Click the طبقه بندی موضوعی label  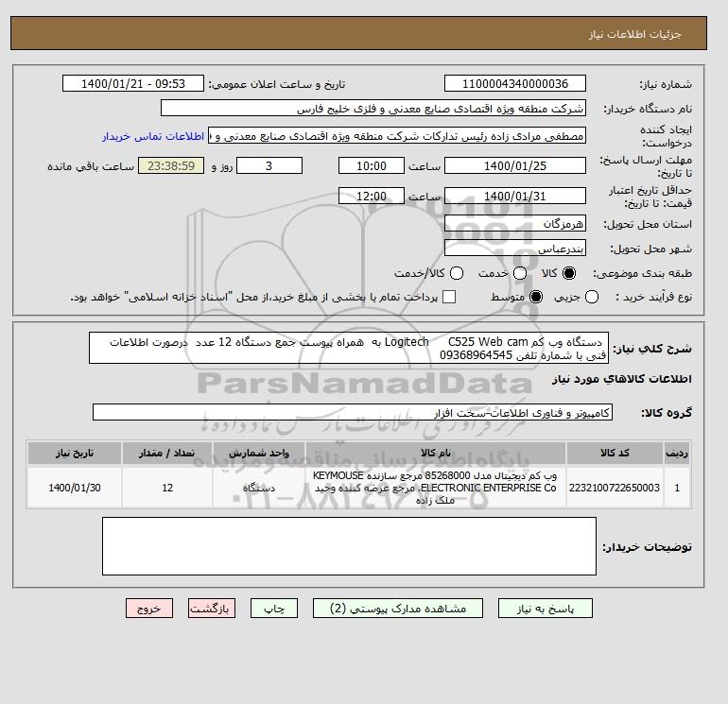643,273
